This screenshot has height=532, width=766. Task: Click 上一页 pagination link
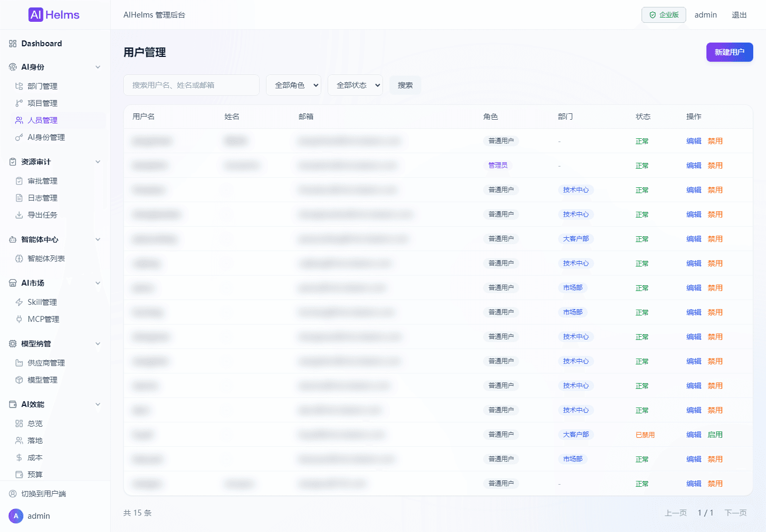(x=676, y=513)
